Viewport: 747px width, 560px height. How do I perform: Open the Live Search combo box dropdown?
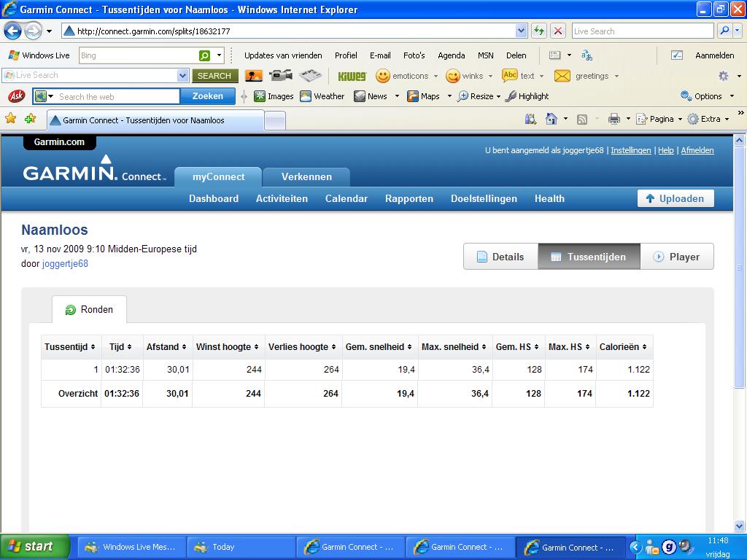pyautogui.click(x=182, y=75)
